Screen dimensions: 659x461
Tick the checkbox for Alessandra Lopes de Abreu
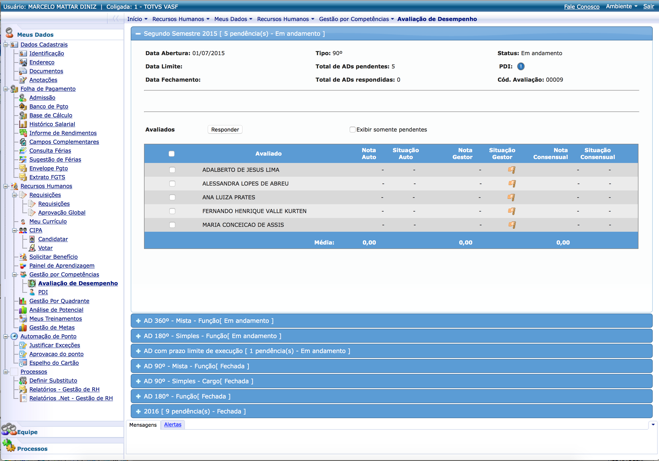172,184
